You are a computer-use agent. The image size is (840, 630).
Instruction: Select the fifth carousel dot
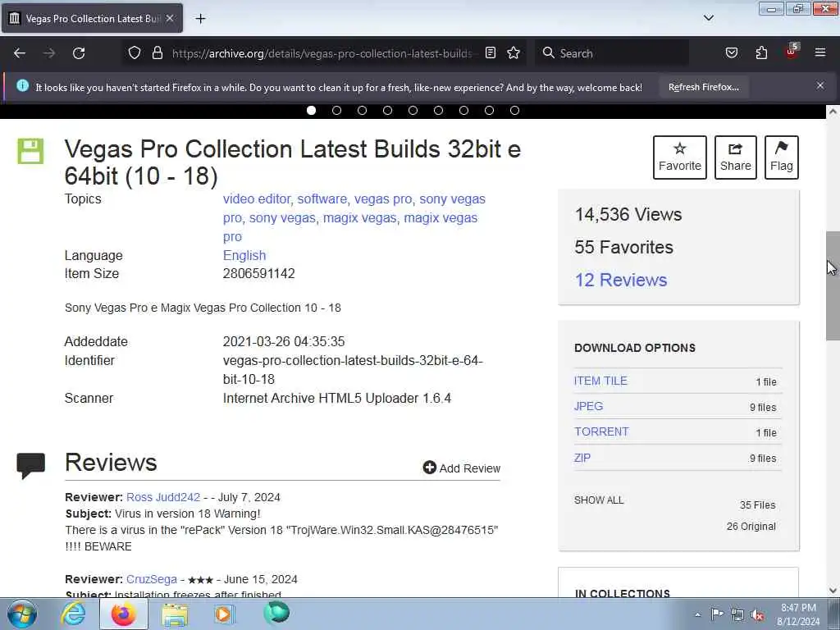413,111
